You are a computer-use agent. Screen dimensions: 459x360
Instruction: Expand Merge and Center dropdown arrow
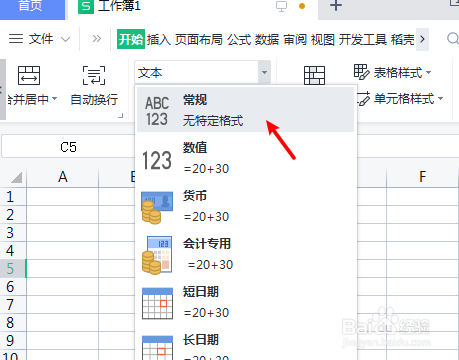tap(55, 99)
